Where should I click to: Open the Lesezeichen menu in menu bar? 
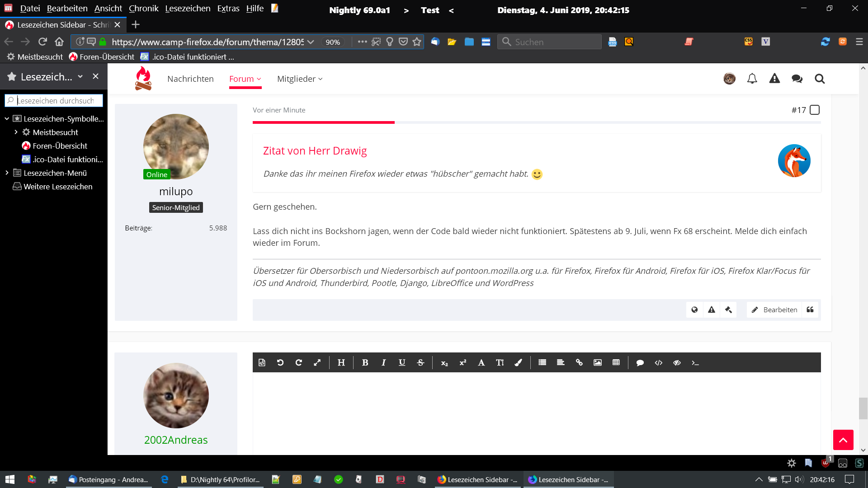[188, 8]
